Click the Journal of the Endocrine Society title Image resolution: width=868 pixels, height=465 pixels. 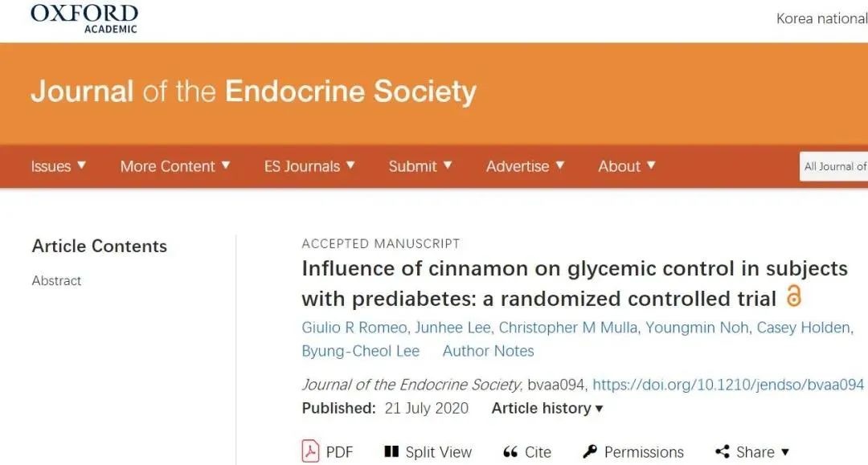(x=253, y=92)
